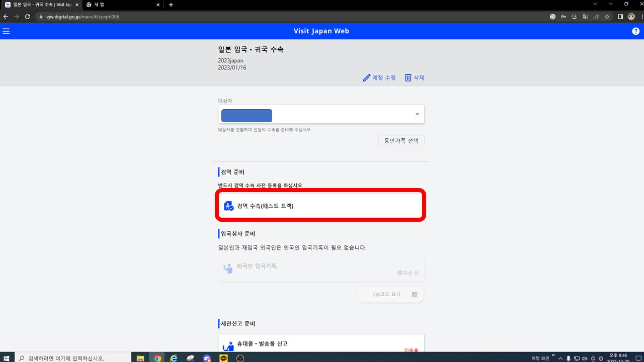Close the 새 탭 tab

pos(158,5)
